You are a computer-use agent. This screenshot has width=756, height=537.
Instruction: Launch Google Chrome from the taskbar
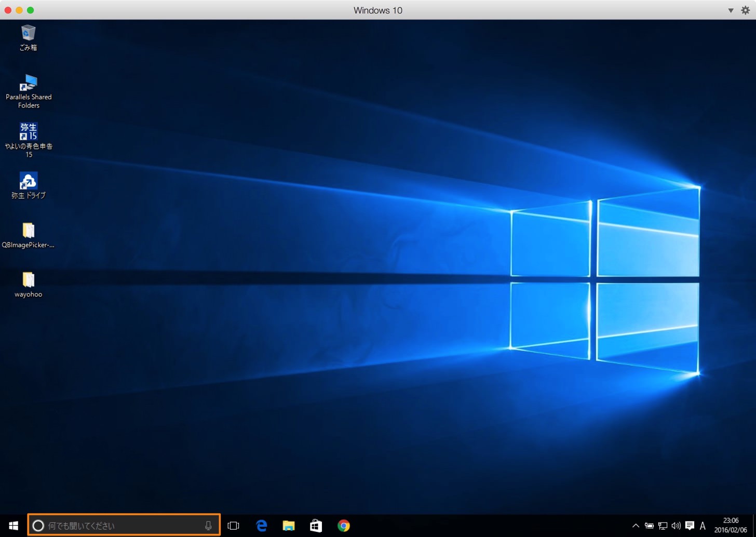[343, 526]
